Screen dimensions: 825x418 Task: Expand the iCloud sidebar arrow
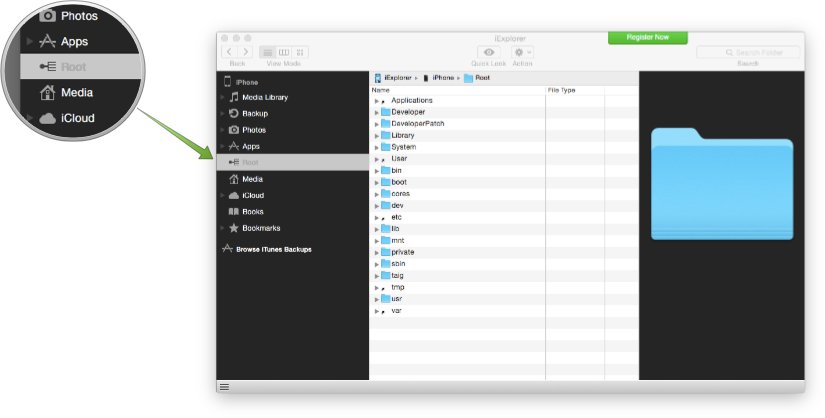point(223,195)
